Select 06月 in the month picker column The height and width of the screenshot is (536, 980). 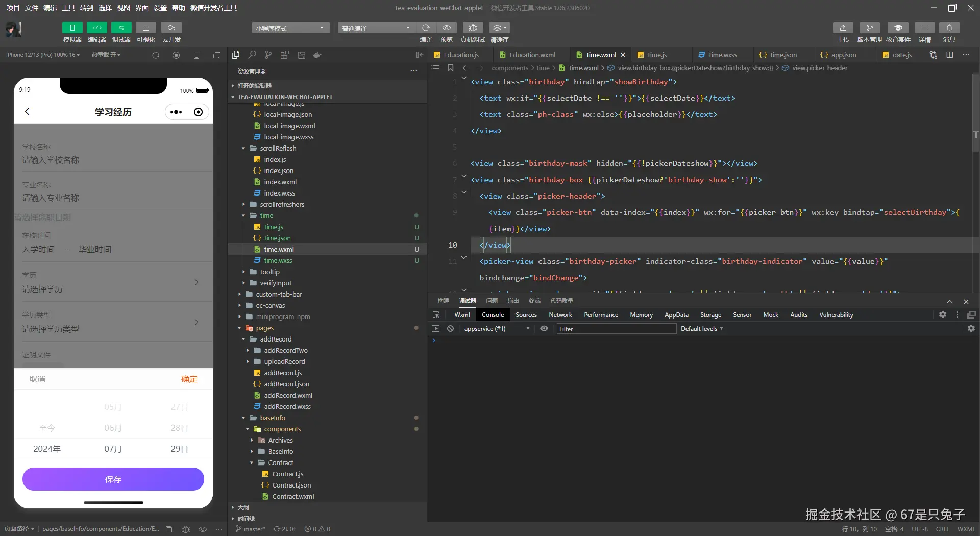(113, 428)
